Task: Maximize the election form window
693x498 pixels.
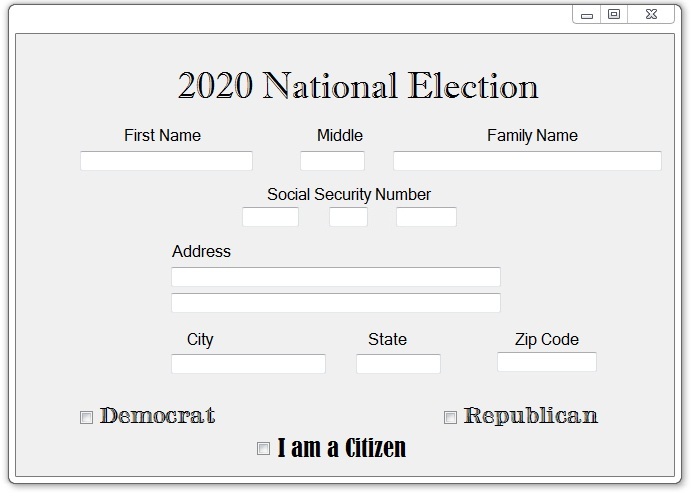Action: point(614,15)
